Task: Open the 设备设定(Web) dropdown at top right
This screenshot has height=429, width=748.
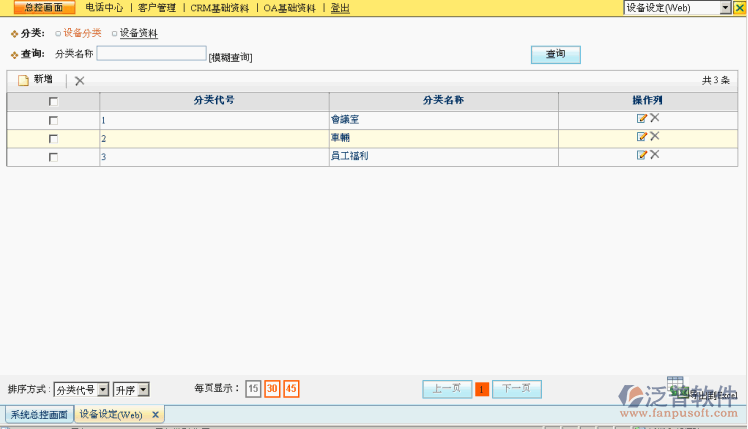Action: pyautogui.click(x=725, y=7)
